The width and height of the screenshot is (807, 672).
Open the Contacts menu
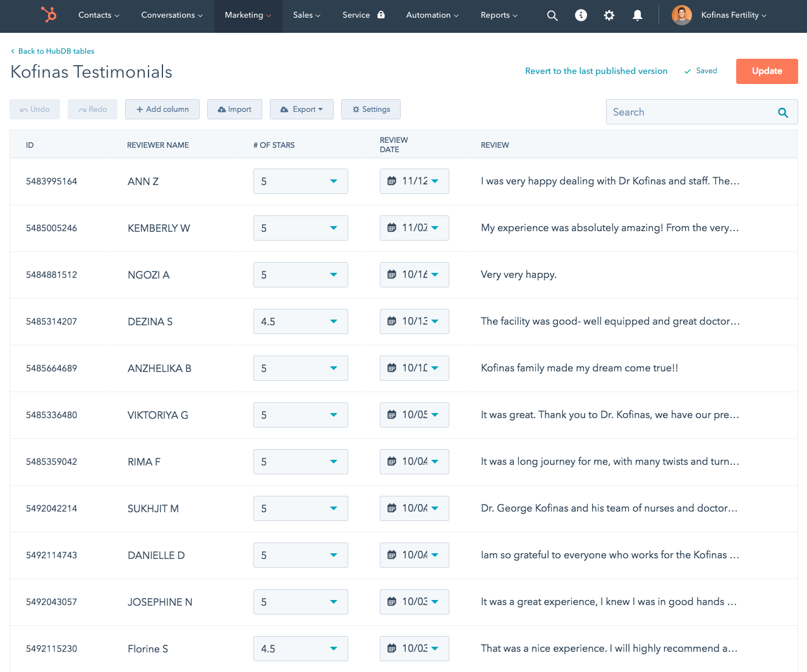(x=99, y=15)
